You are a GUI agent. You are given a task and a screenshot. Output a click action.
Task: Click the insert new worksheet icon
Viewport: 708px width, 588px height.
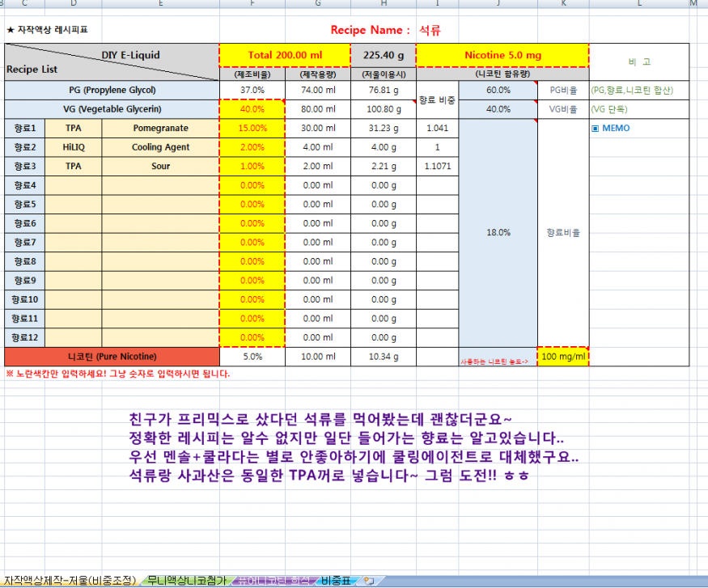point(368,580)
